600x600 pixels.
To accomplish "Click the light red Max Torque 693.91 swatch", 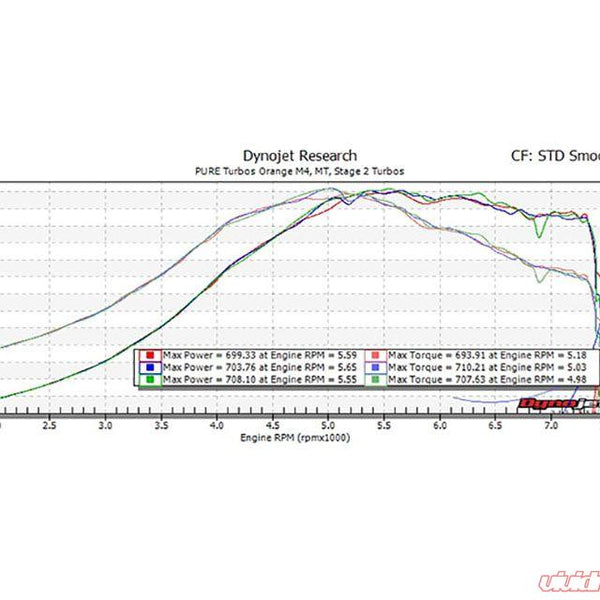I will (x=375, y=355).
